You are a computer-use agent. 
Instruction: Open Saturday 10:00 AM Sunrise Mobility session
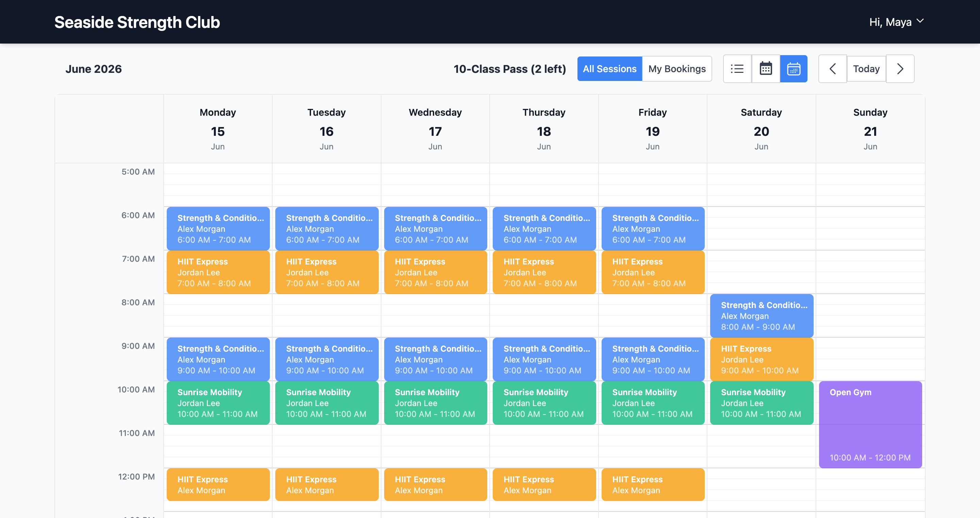762,403
